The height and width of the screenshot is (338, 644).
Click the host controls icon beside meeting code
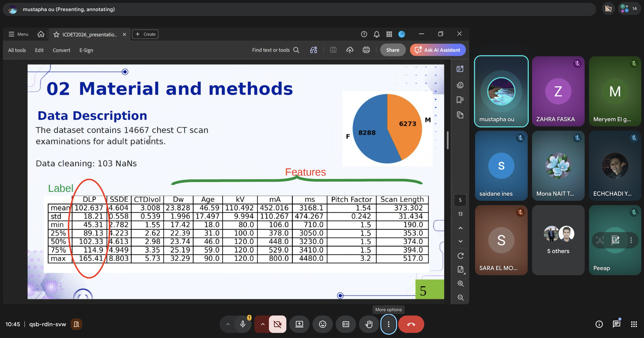[x=76, y=324]
